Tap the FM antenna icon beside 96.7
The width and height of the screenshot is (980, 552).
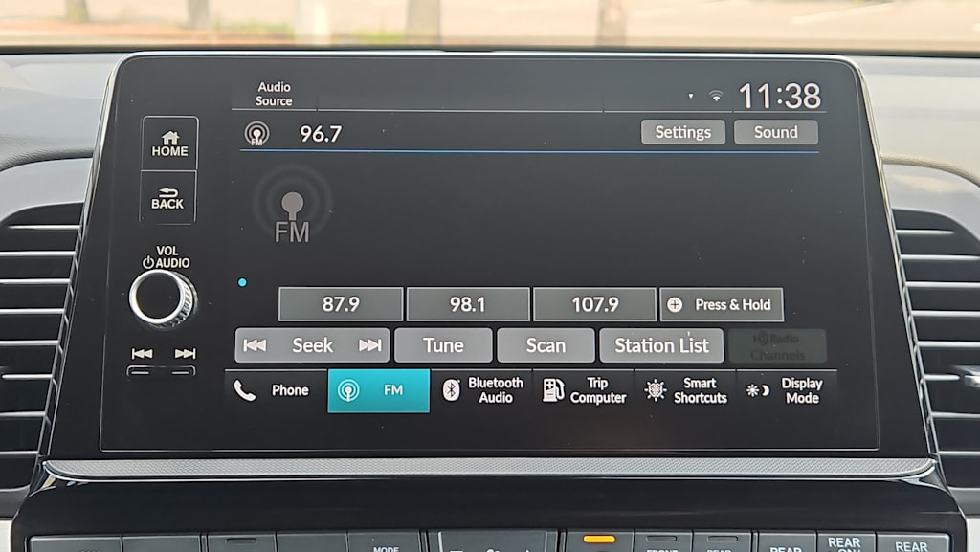coord(256,133)
